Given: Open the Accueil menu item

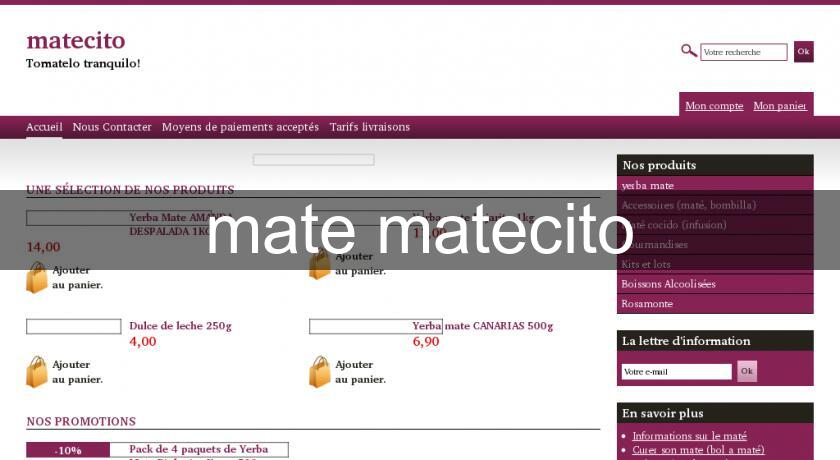Looking at the screenshot, I should click(x=44, y=127).
